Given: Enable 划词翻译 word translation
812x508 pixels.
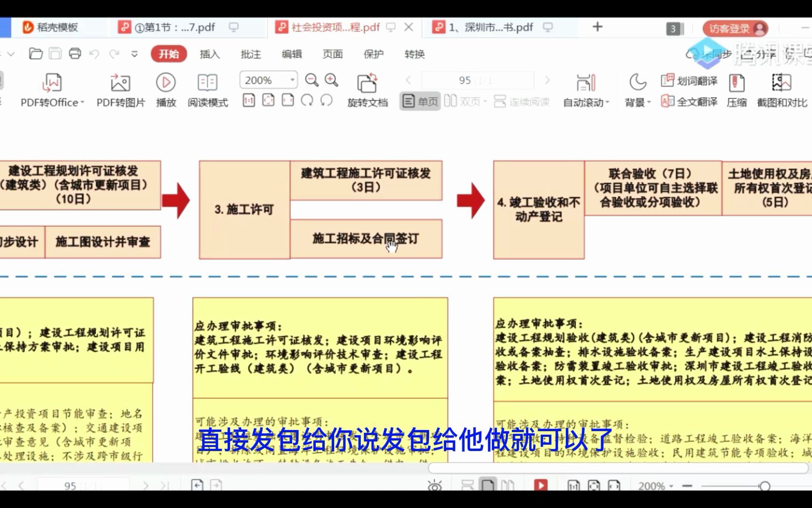Looking at the screenshot, I should [x=689, y=81].
